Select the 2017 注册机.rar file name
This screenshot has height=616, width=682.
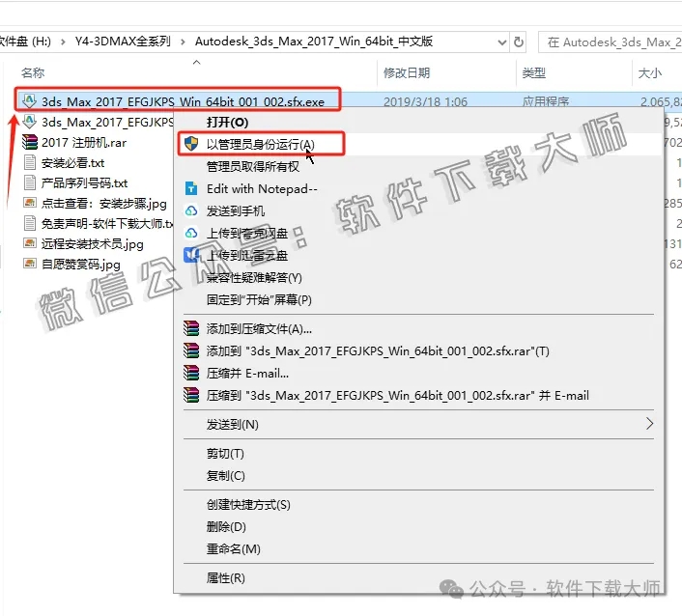coord(84,143)
